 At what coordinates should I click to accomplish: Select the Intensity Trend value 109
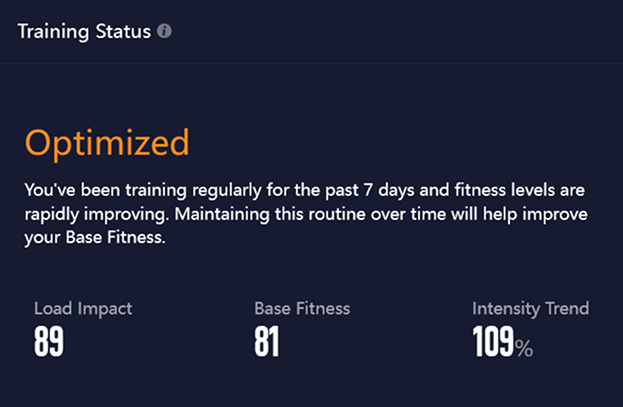(493, 343)
